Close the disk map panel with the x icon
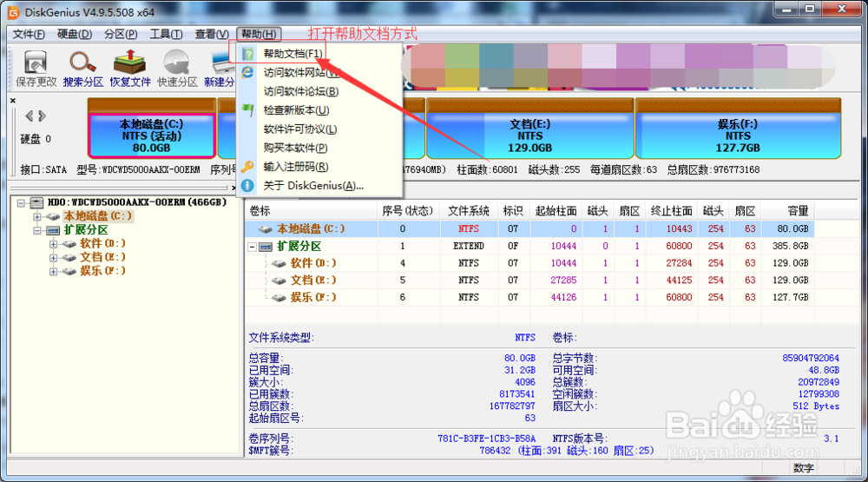 click(13, 100)
